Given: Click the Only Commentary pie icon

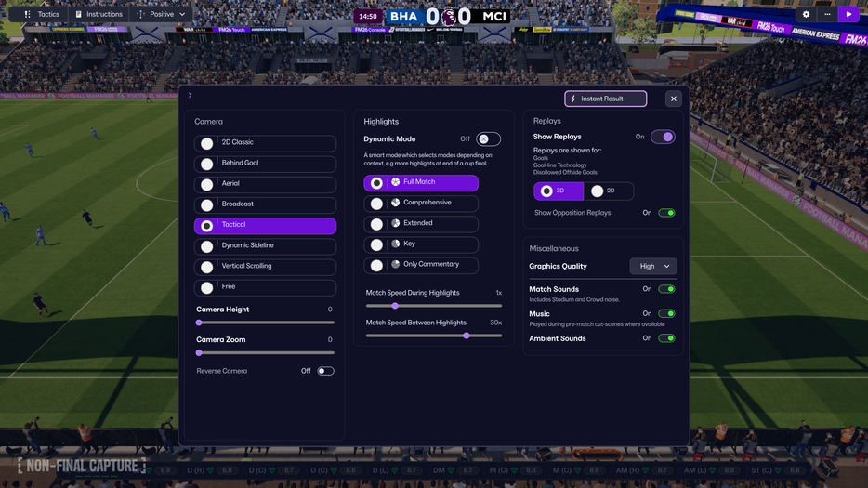Looking at the screenshot, I should coord(395,264).
